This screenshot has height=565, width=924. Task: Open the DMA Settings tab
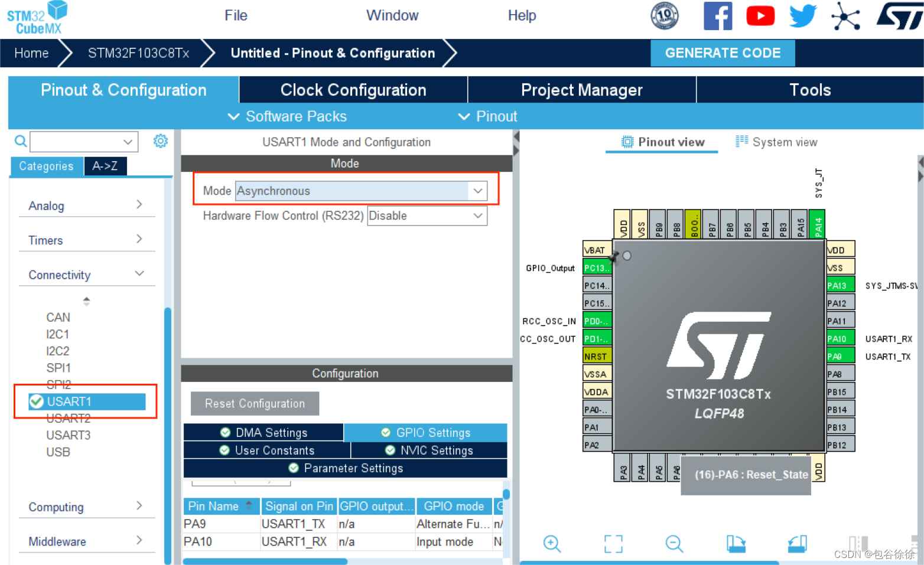tap(263, 432)
